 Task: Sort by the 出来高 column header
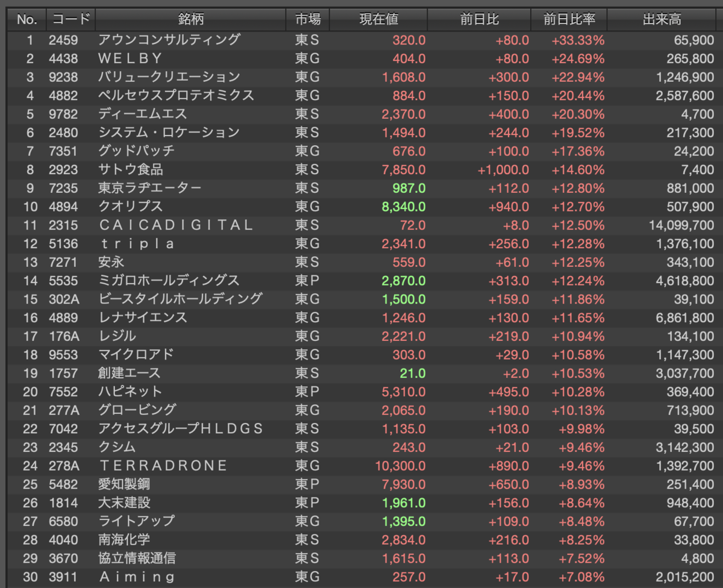coord(662,19)
